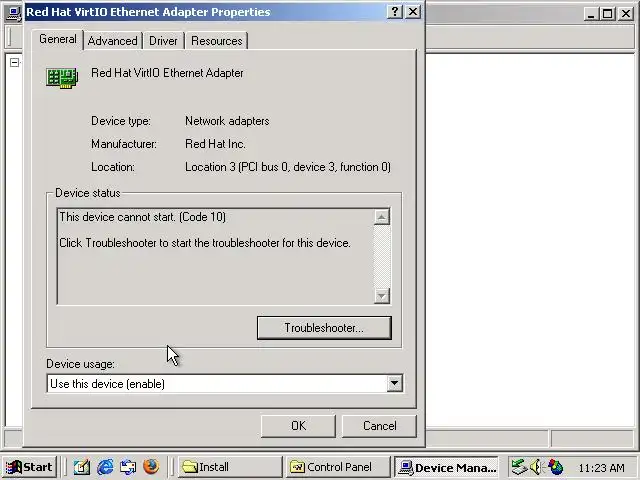Open the Start menu

point(30,467)
